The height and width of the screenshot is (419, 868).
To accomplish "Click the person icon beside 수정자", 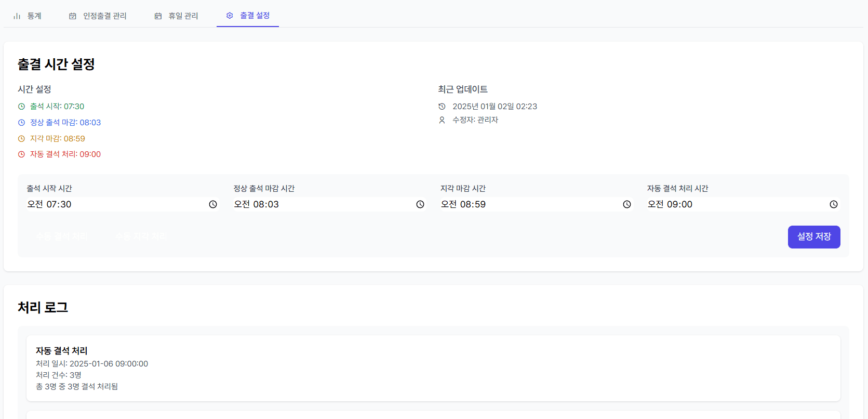I will 442,120.
